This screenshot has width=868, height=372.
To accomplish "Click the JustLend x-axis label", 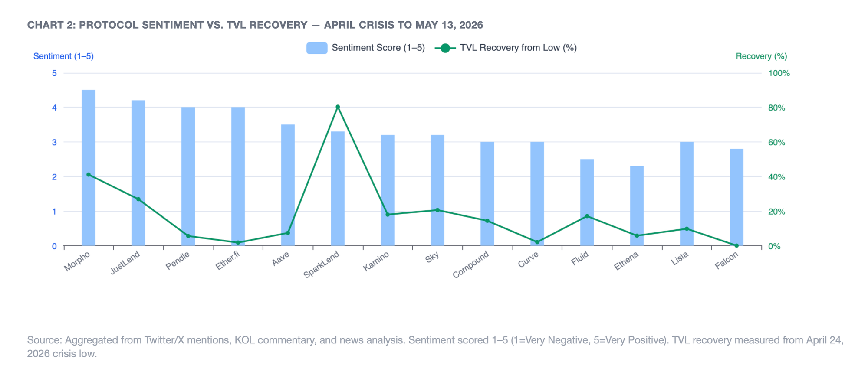I will click(x=125, y=263).
